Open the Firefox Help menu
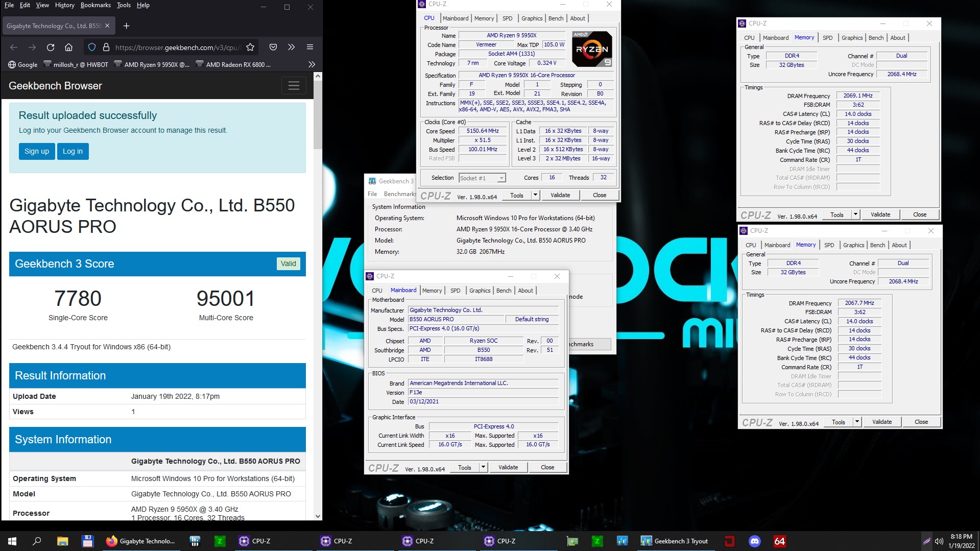This screenshot has height=551, width=980. [143, 5]
